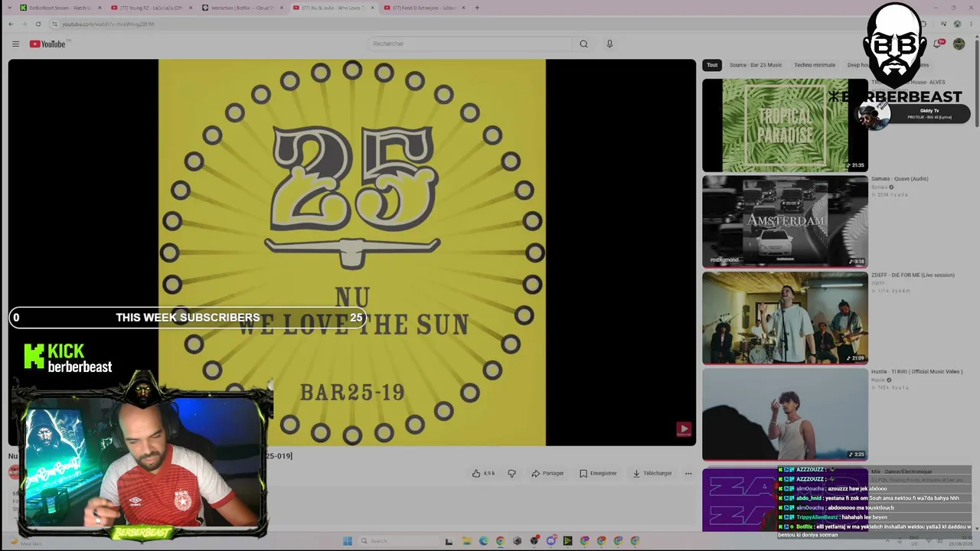
Task: Filter suggestions by Techno minimale chip
Action: click(815, 65)
